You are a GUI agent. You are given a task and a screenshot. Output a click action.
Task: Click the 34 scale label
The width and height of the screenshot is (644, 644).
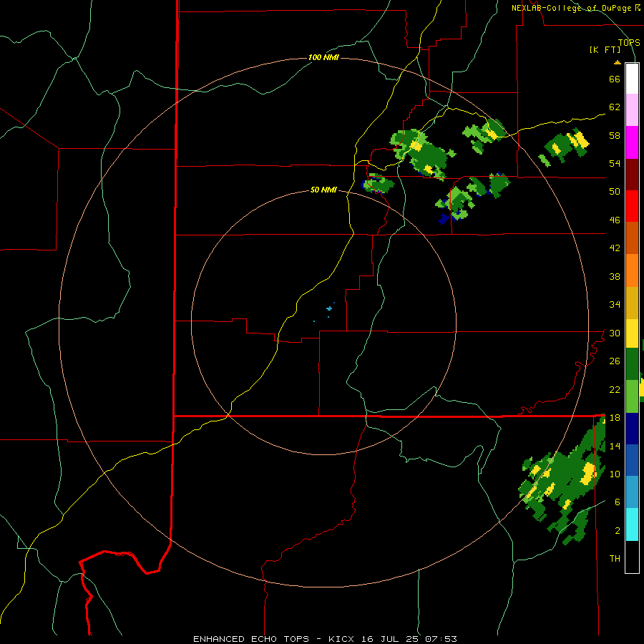coord(615,305)
